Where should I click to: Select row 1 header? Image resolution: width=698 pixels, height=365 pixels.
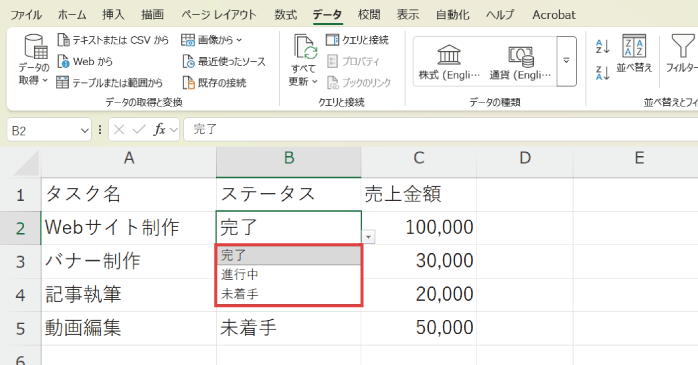pos(20,195)
